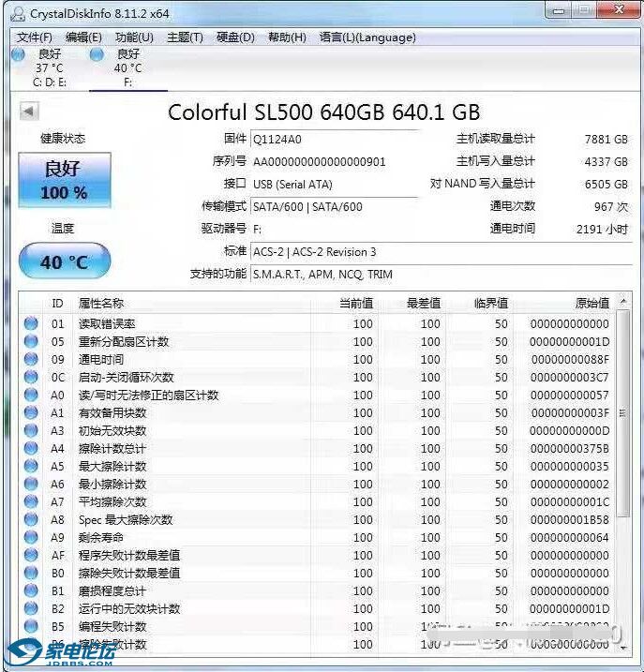Click the CrystalDiskInfo title bar app icon
Viewport: 644px width, 672px height.
point(18,13)
